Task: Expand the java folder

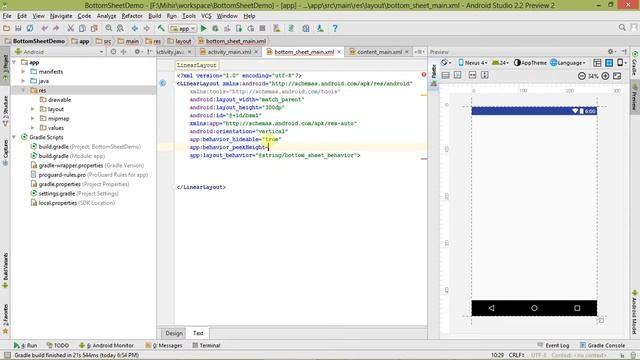Action: [24, 81]
